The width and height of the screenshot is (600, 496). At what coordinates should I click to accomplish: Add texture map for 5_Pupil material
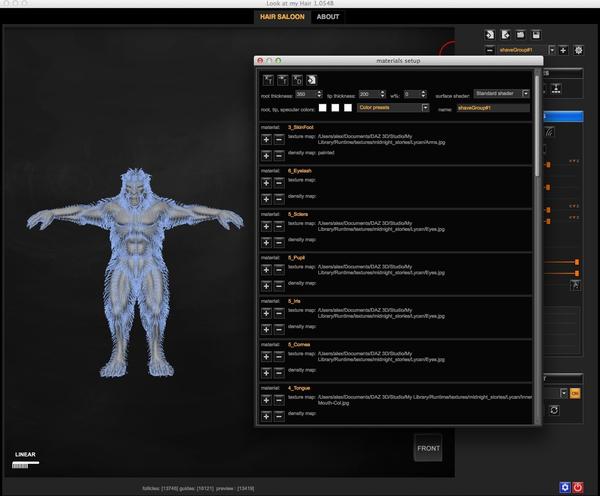[266, 270]
